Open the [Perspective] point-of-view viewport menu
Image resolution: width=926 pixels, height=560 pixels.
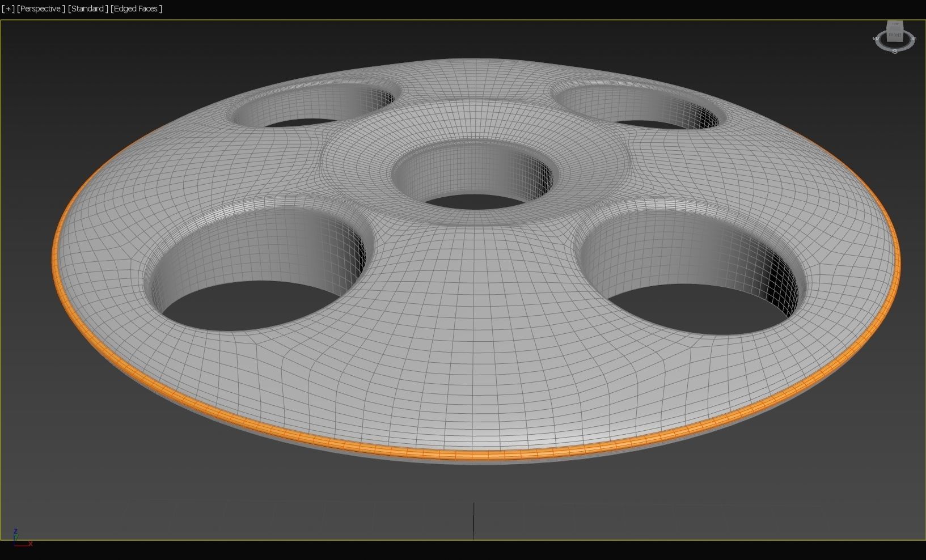tap(41, 9)
